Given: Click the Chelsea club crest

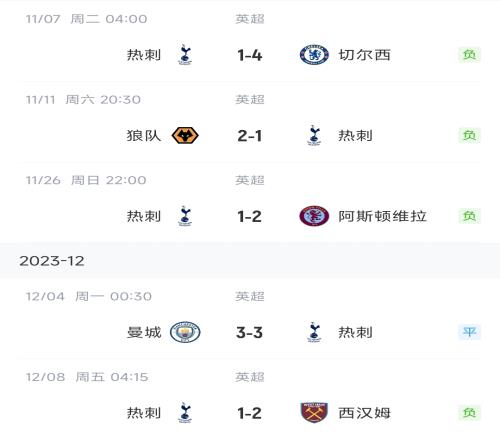Looking at the screenshot, I should [x=314, y=55].
